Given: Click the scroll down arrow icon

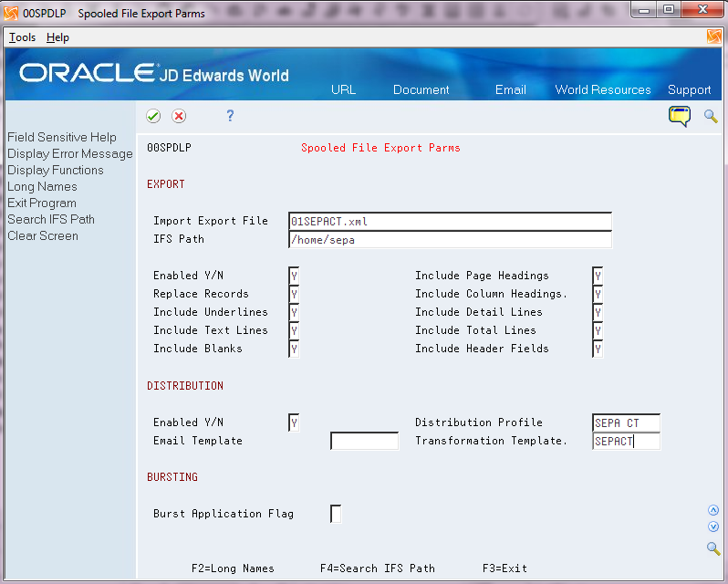Looking at the screenshot, I should (713, 527).
